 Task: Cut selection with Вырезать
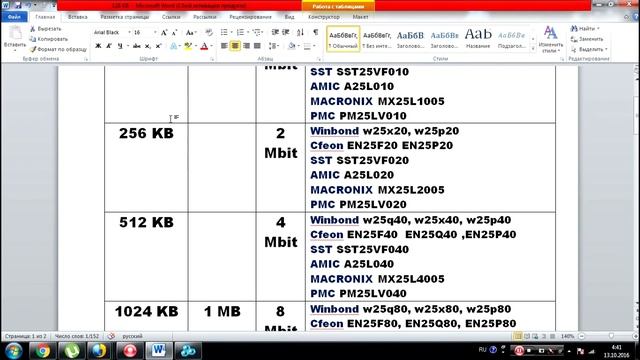46,29
